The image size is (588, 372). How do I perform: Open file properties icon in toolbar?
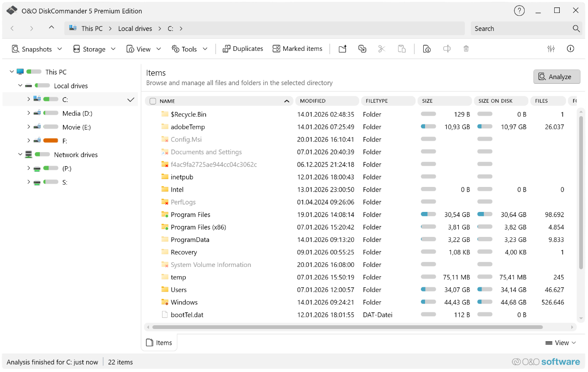427,49
